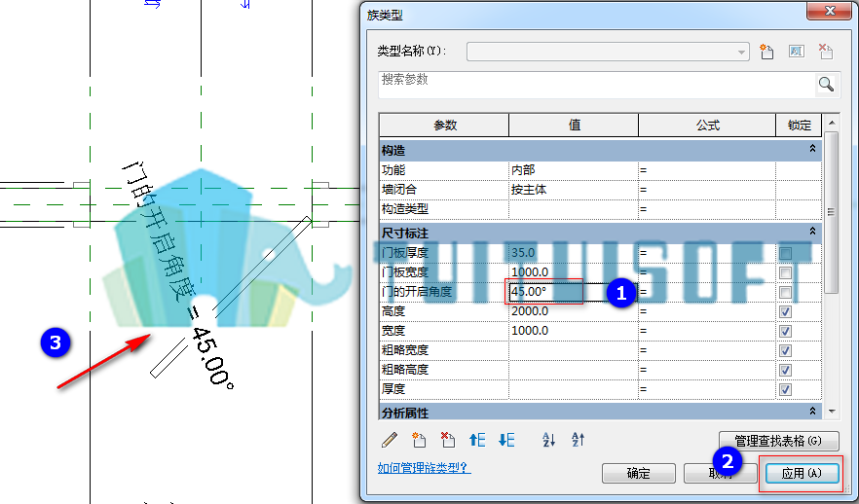Click the 参数 column header

[x=444, y=126]
